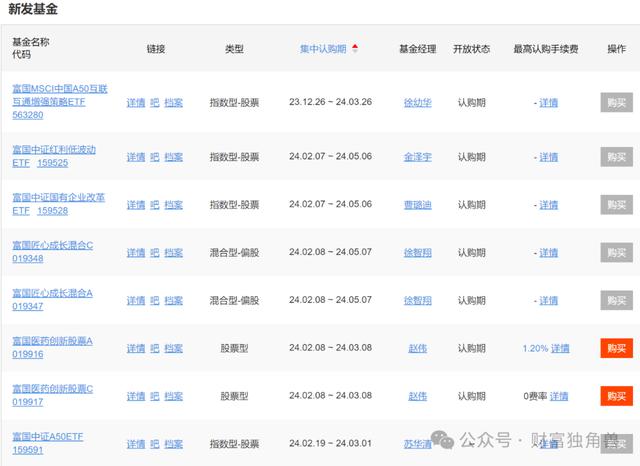
Task: Select date text 23.12.26 ~ 24.03.26
Action: 331,102
